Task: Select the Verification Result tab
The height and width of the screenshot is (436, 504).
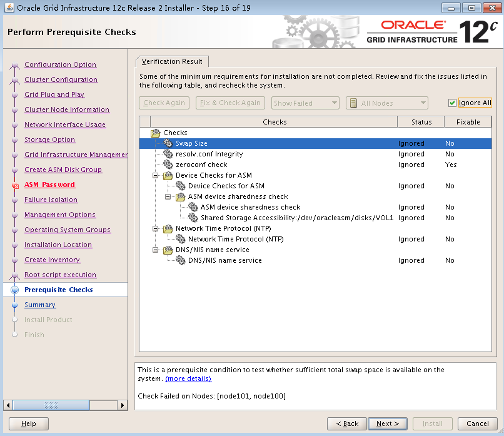Action: tap(172, 61)
